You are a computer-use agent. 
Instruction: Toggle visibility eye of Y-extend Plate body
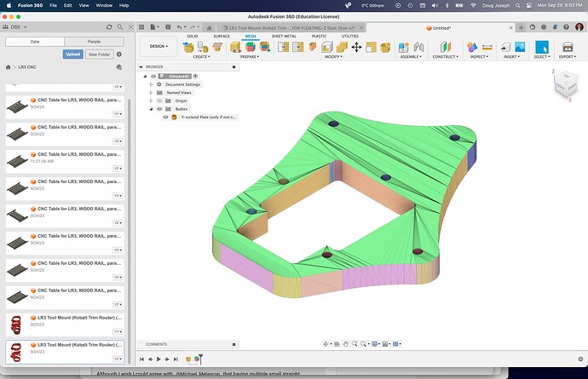[x=165, y=118]
